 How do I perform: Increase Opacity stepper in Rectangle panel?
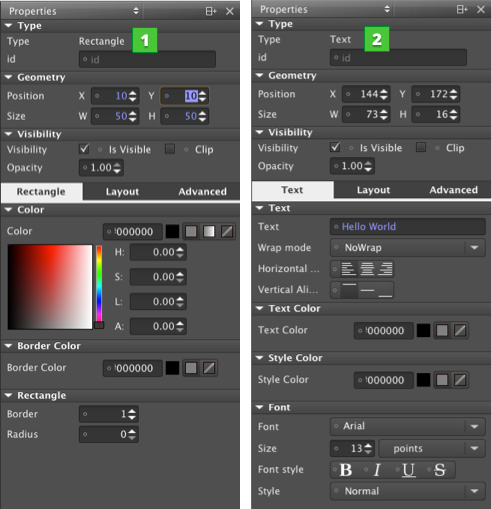pyautogui.click(x=117, y=165)
